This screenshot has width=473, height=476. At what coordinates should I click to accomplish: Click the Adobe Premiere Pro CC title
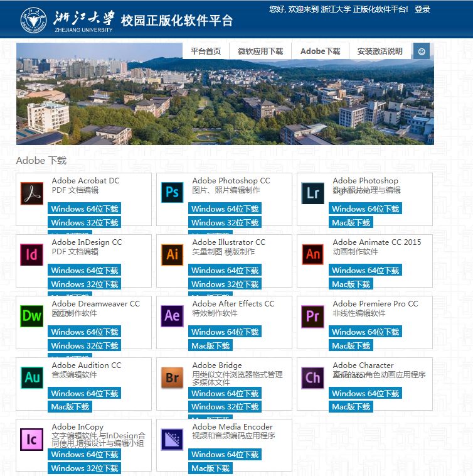[375, 303]
